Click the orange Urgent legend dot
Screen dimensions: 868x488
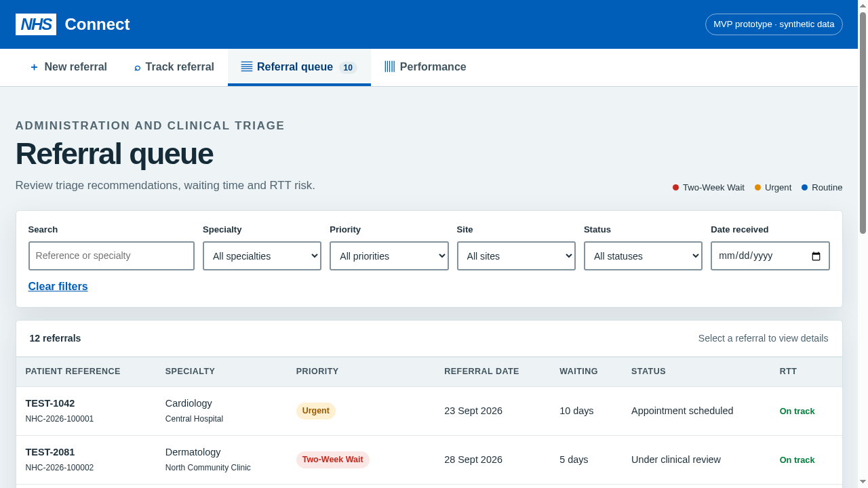tap(757, 188)
